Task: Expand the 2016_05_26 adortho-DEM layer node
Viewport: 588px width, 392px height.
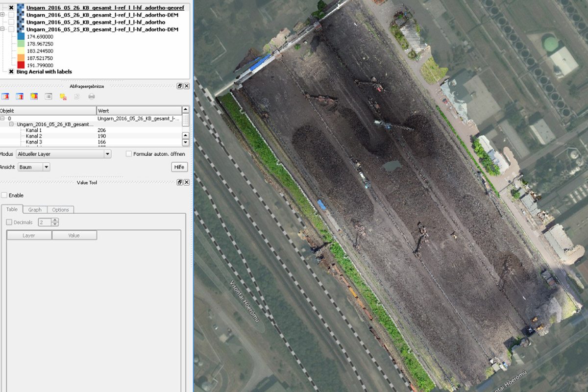Action: click(2, 15)
